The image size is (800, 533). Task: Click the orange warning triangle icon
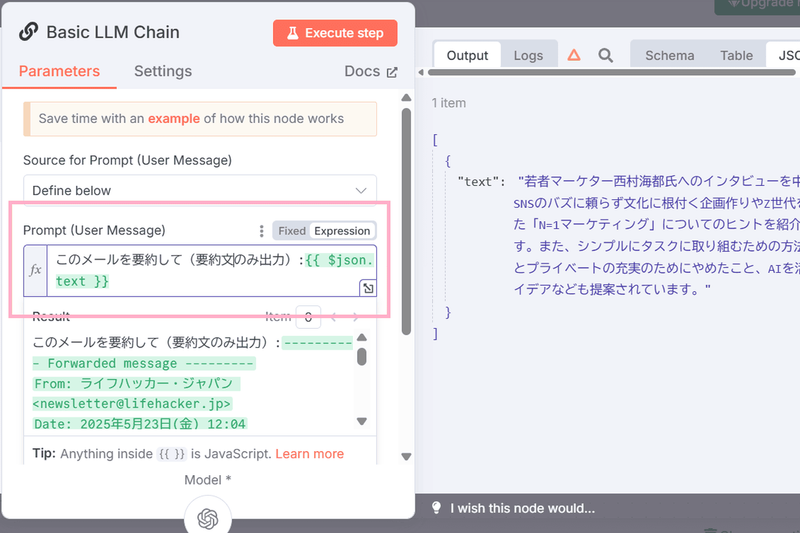574,55
